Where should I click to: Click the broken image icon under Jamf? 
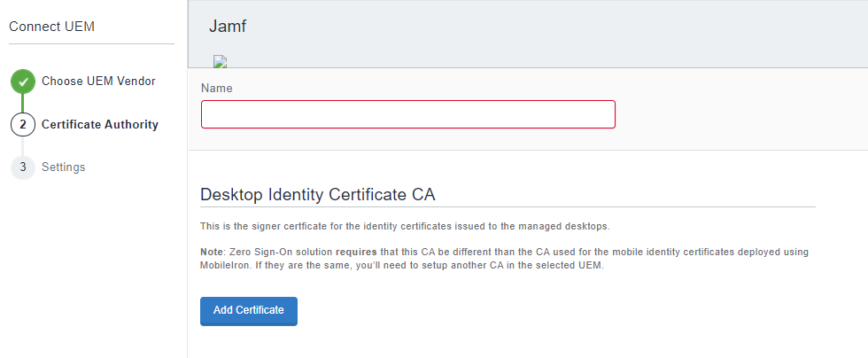221,61
